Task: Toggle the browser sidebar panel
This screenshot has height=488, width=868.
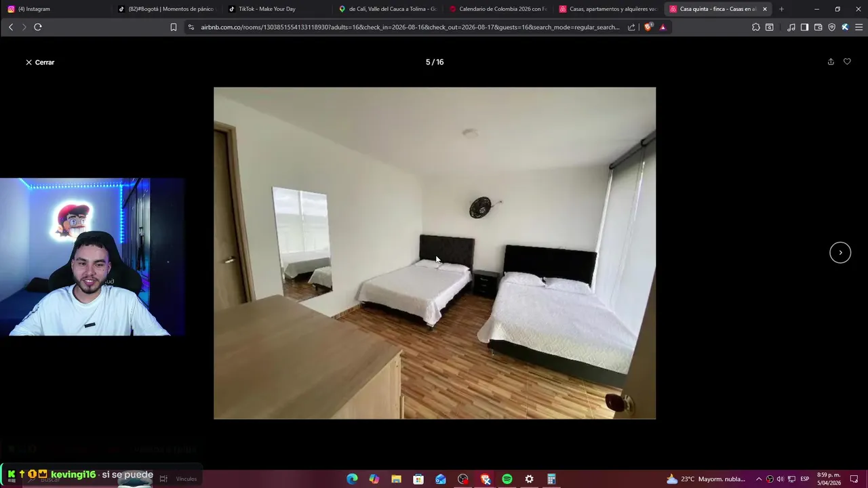Action: [x=804, y=27]
